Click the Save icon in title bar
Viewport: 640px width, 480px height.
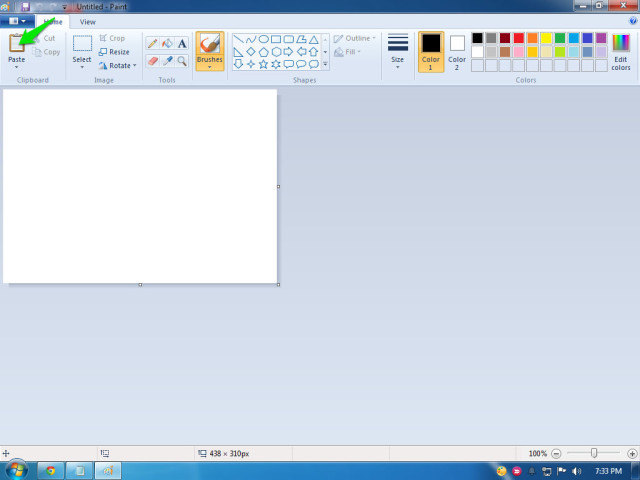tap(25, 7)
